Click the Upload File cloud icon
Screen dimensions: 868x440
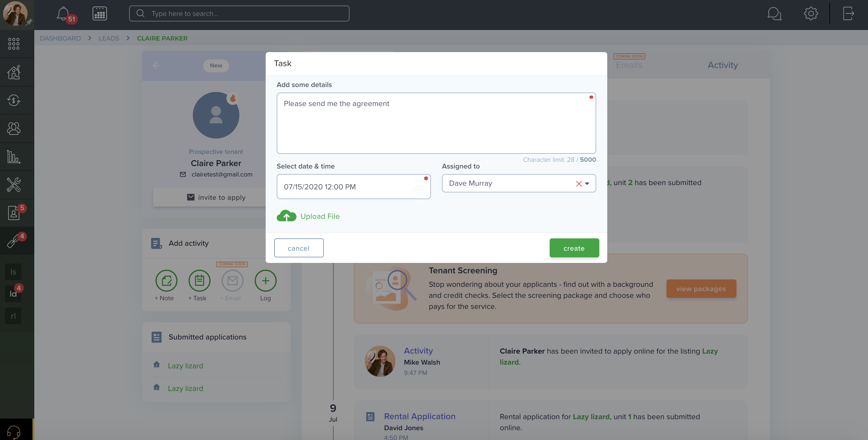(x=286, y=216)
